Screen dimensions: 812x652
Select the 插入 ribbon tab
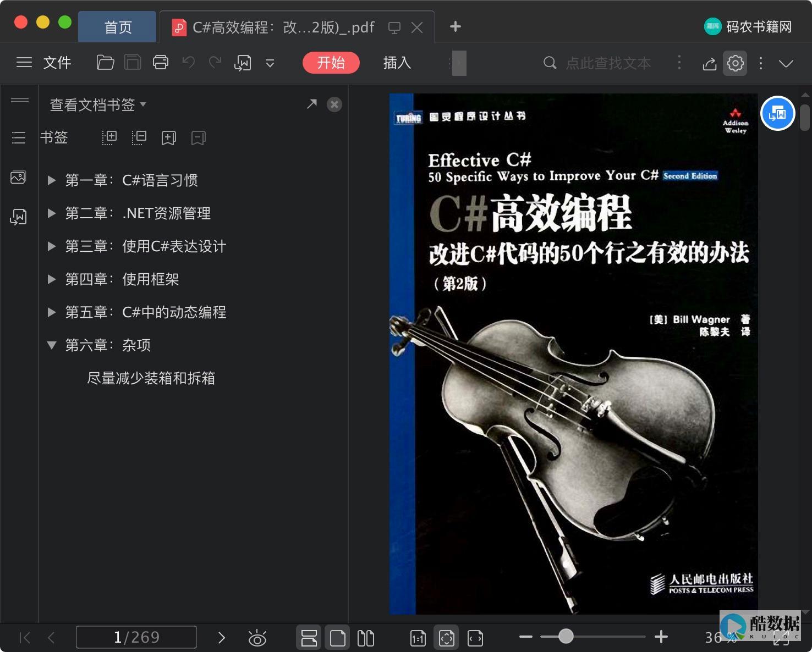point(397,63)
